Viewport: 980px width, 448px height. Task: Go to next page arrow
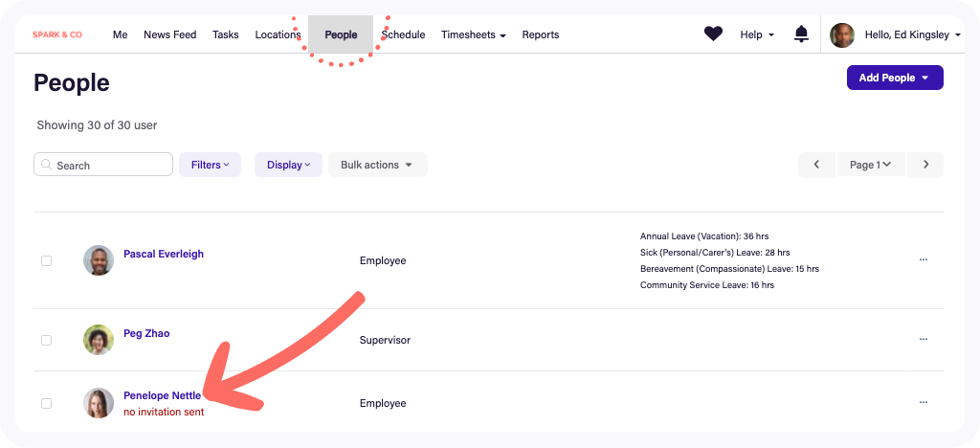925,165
